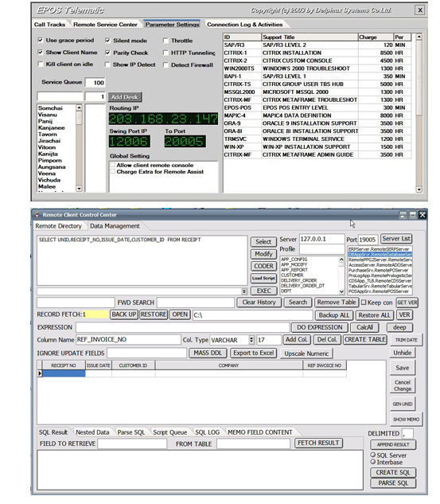Image resolution: width=440 pixels, height=504 pixels.
Task: Check Allow client remote console
Action: tap(113, 165)
